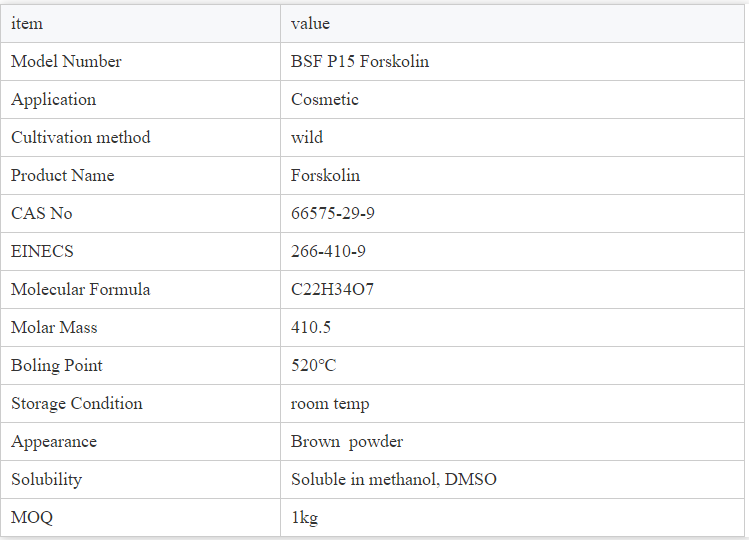The height and width of the screenshot is (540, 749).
Task: Click the 'Model Number' label cell
Action: (x=140, y=62)
